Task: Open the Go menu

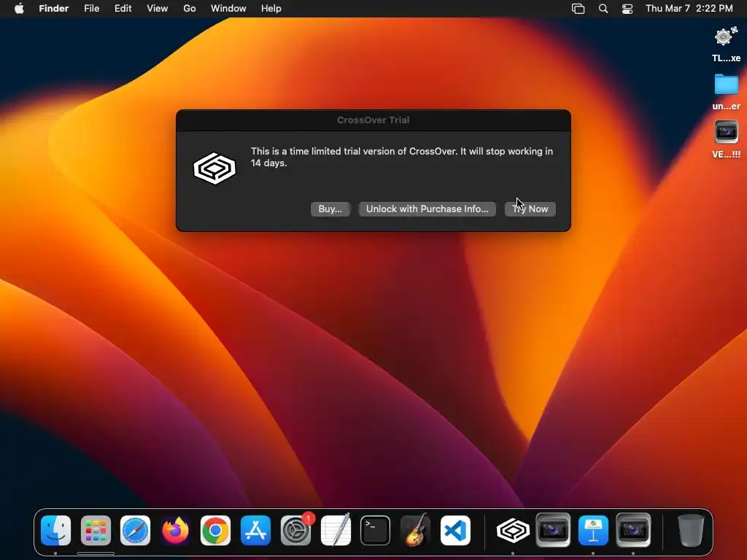Action: click(x=190, y=9)
